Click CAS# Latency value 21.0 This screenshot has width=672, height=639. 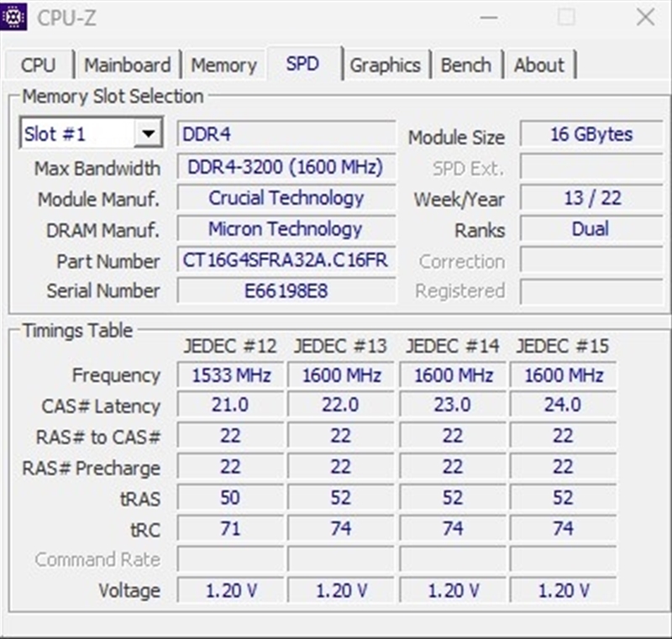click(x=230, y=404)
